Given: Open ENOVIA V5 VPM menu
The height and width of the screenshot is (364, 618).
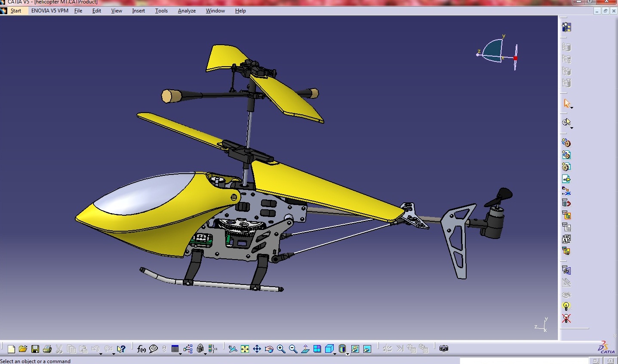Looking at the screenshot, I should tap(49, 11).
